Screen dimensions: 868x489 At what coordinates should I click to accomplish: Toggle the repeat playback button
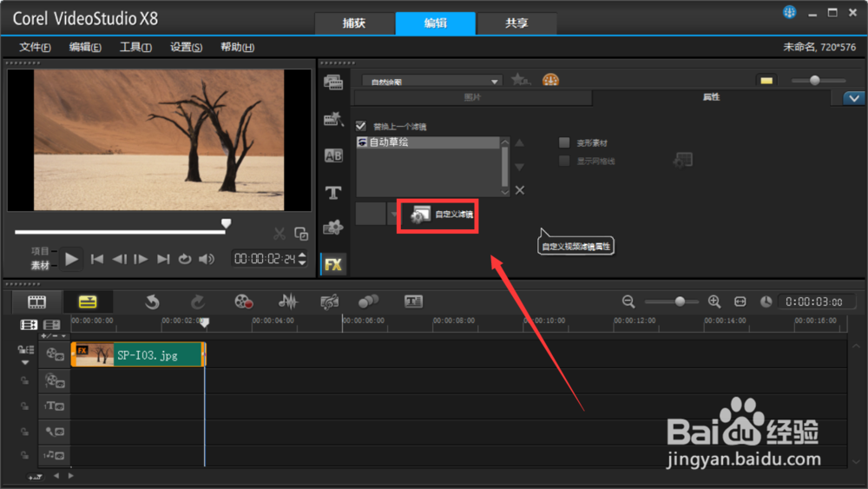[184, 259]
